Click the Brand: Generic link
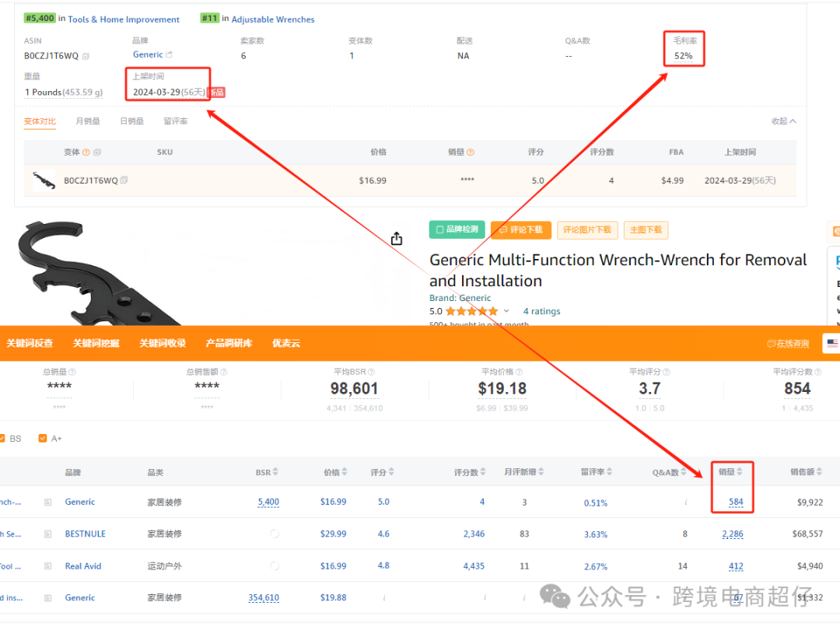The height and width of the screenshot is (630, 840). (x=460, y=298)
